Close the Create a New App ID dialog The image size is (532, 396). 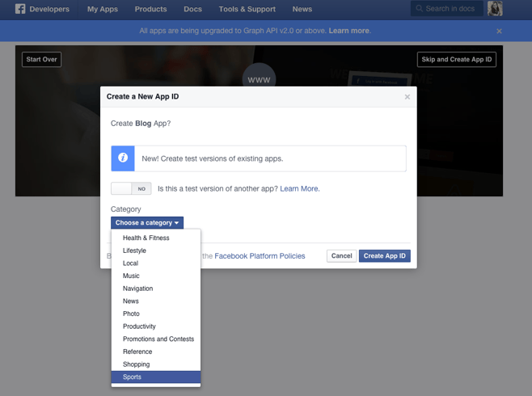coord(407,97)
